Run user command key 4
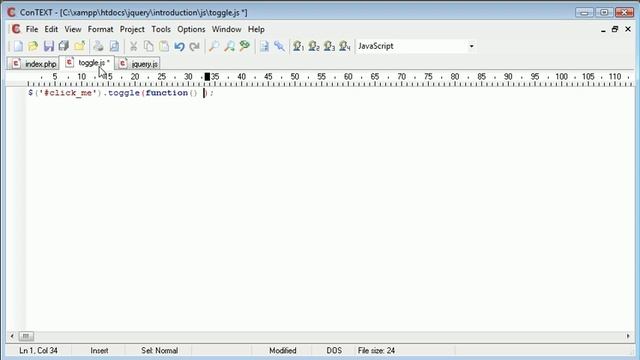This screenshot has width=640, height=360. (x=345, y=46)
